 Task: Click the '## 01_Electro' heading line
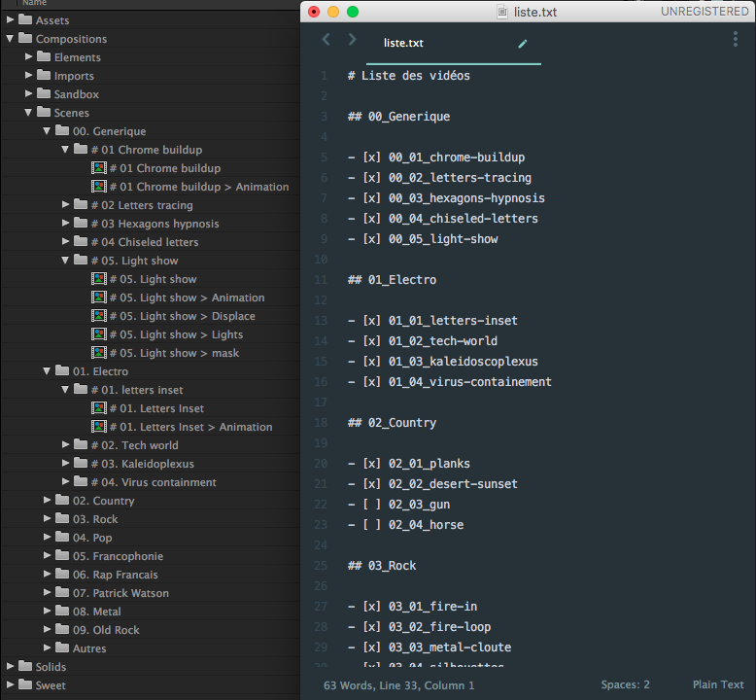point(392,280)
